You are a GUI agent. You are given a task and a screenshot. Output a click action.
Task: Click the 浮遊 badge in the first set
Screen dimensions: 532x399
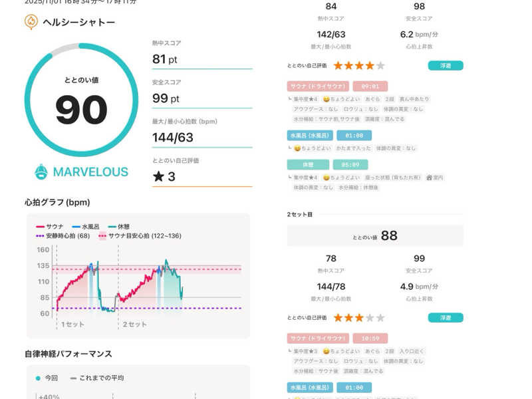(x=446, y=66)
